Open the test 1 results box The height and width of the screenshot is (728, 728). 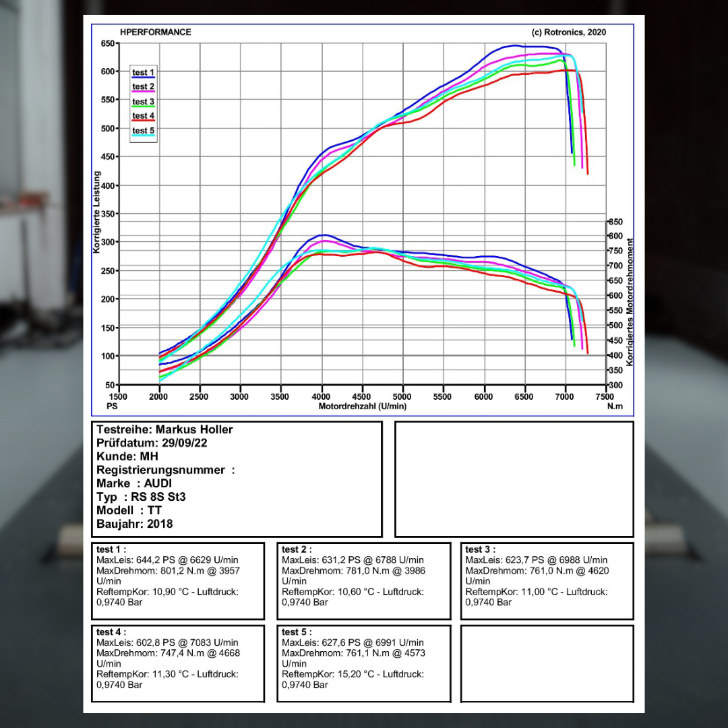(177, 580)
